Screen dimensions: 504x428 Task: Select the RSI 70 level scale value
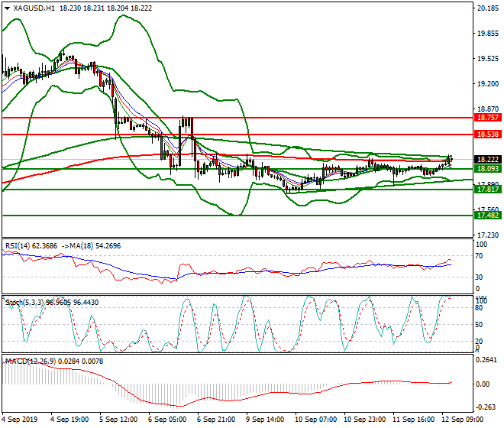(x=479, y=256)
